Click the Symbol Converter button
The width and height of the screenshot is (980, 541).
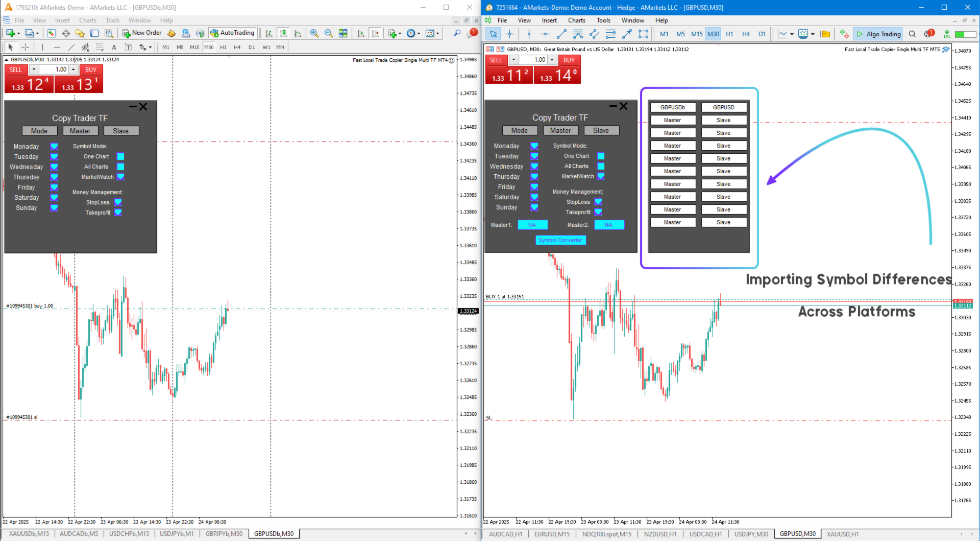[x=560, y=240]
